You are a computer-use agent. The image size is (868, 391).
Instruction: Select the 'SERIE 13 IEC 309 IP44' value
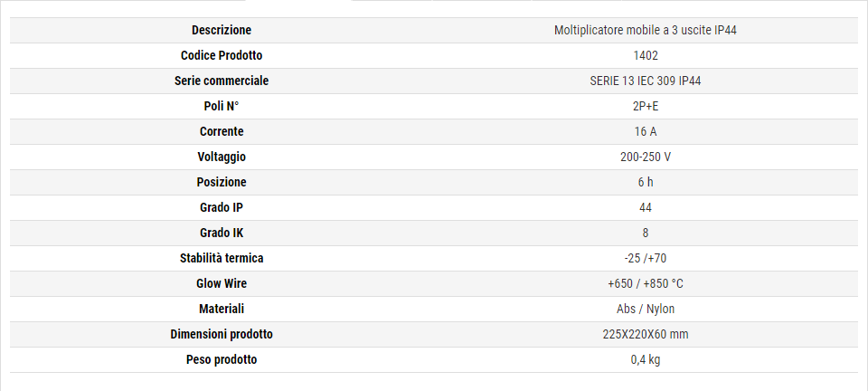(646, 81)
